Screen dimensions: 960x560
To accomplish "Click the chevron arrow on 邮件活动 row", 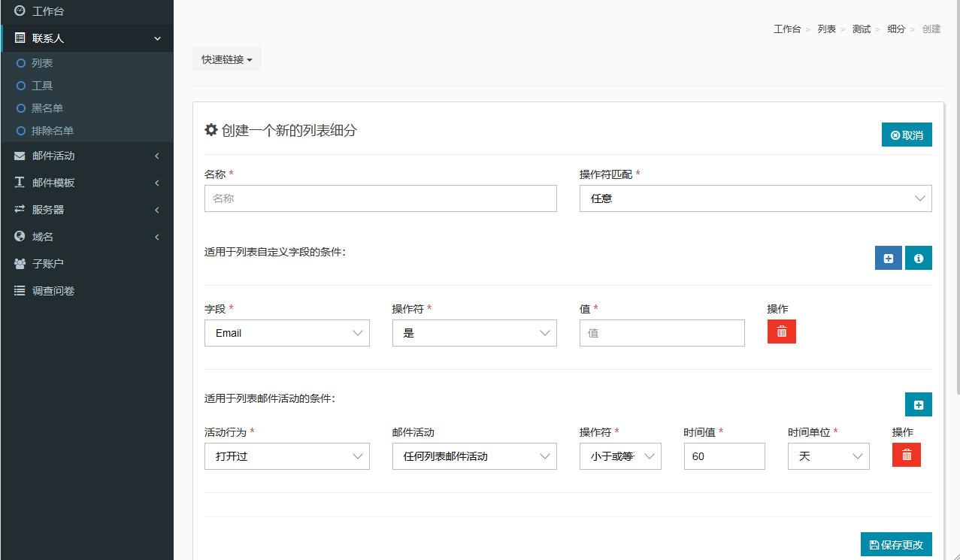I will pyautogui.click(x=157, y=156).
